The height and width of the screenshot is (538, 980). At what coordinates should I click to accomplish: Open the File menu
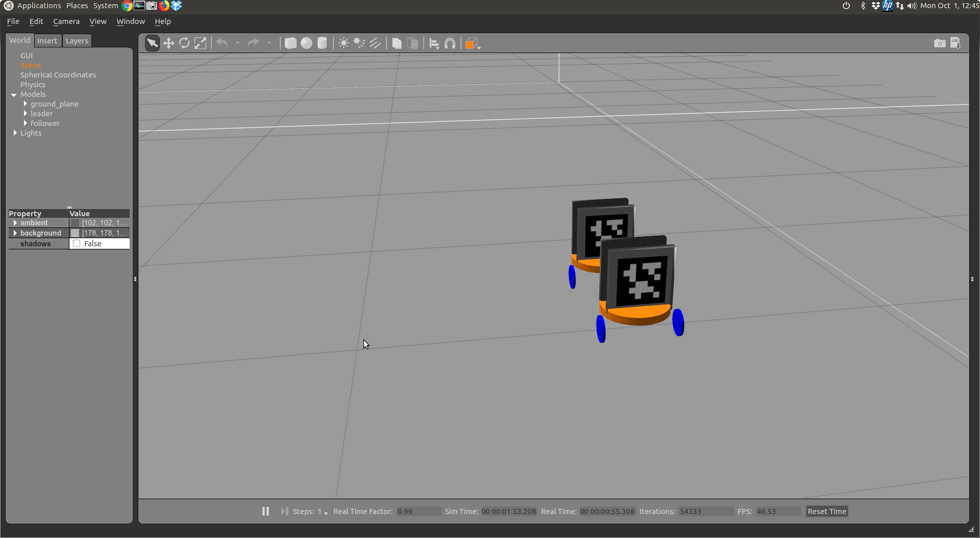13,21
